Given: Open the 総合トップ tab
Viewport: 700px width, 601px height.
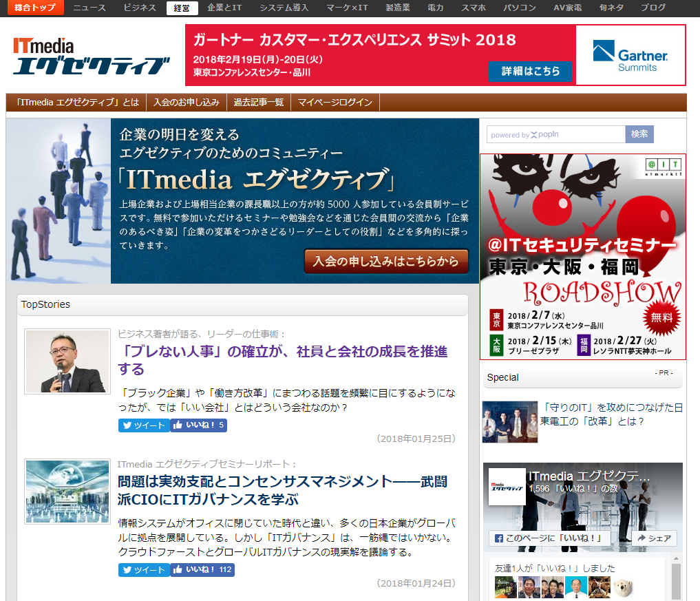Looking at the screenshot, I should (x=35, y=8).
